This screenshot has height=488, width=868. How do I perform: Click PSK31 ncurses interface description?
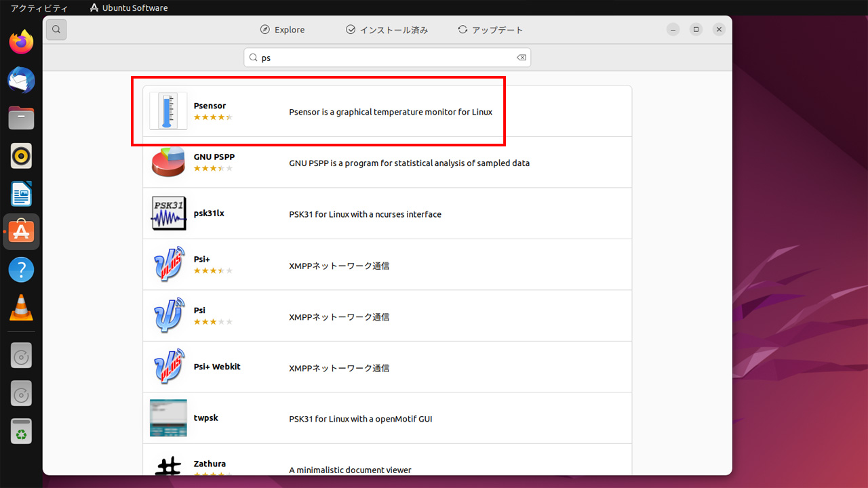pyautogui.click(x=365, y=214)
